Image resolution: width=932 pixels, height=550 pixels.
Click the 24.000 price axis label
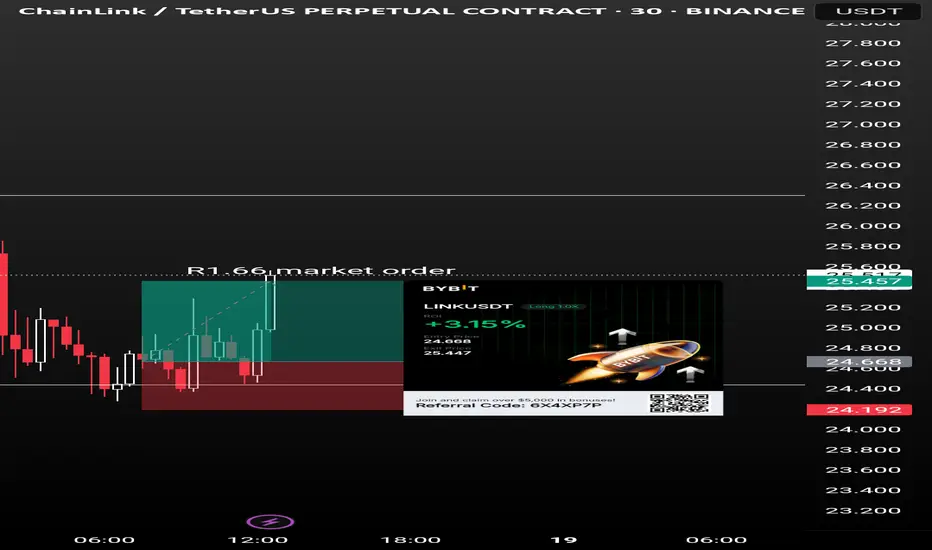862,429
